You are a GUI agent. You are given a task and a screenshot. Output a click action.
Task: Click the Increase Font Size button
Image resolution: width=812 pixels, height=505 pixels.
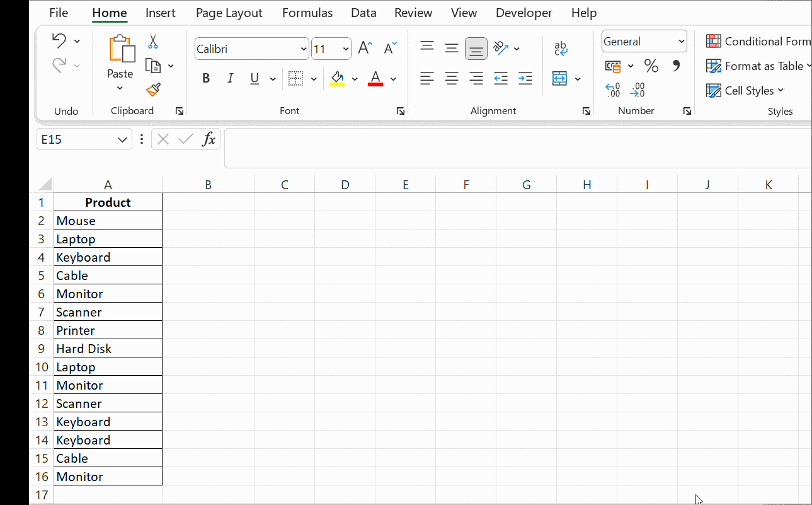(x=364, y=47)
